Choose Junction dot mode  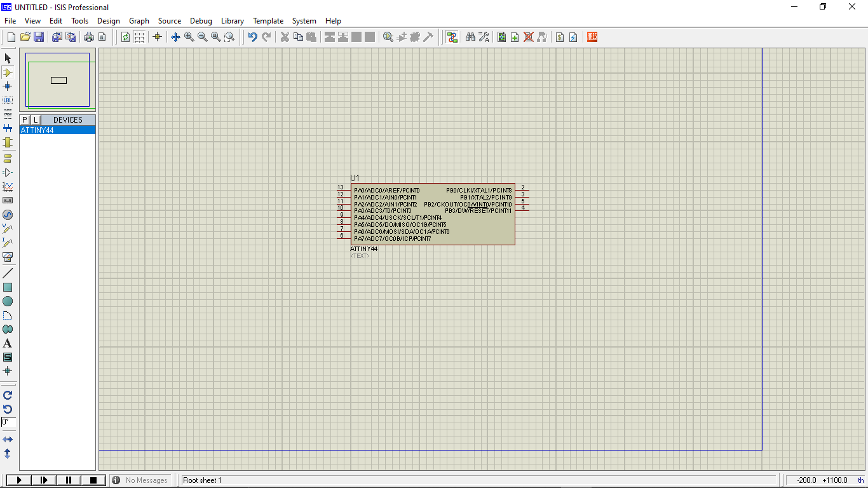tap(8, 86)
